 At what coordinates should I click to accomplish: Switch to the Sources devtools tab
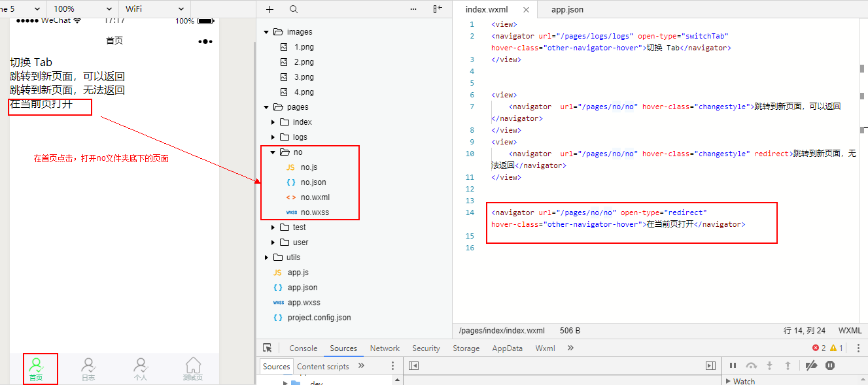tap(343, 348)
